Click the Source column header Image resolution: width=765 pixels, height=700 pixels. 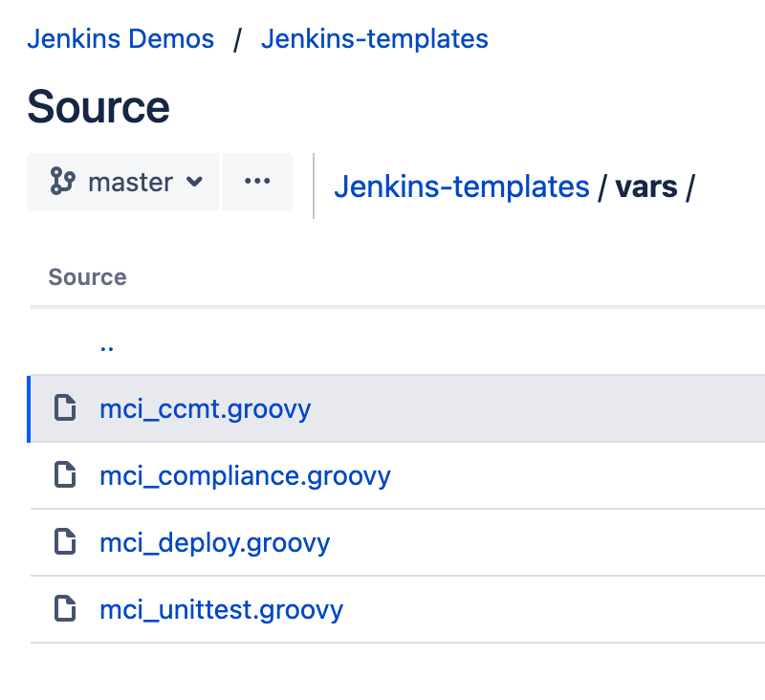[x=87, y=277]
